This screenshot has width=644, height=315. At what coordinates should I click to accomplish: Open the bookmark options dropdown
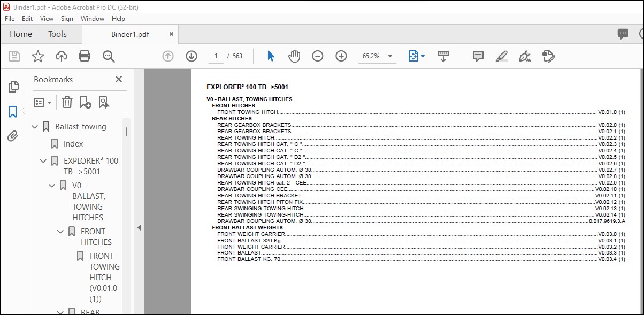point(43,102)
